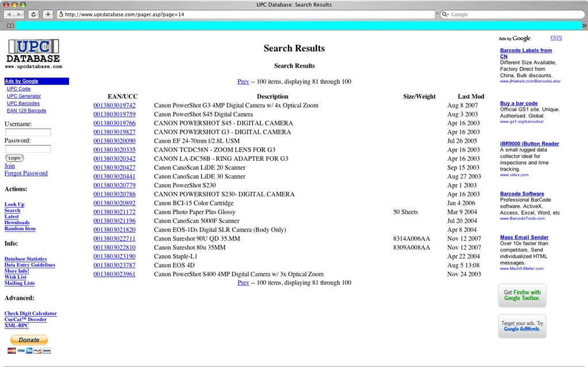Open EAN 0013803020779 PowerShot S230 entry
This screenshot has width=588, height=367.
click(x=114, y=185)
